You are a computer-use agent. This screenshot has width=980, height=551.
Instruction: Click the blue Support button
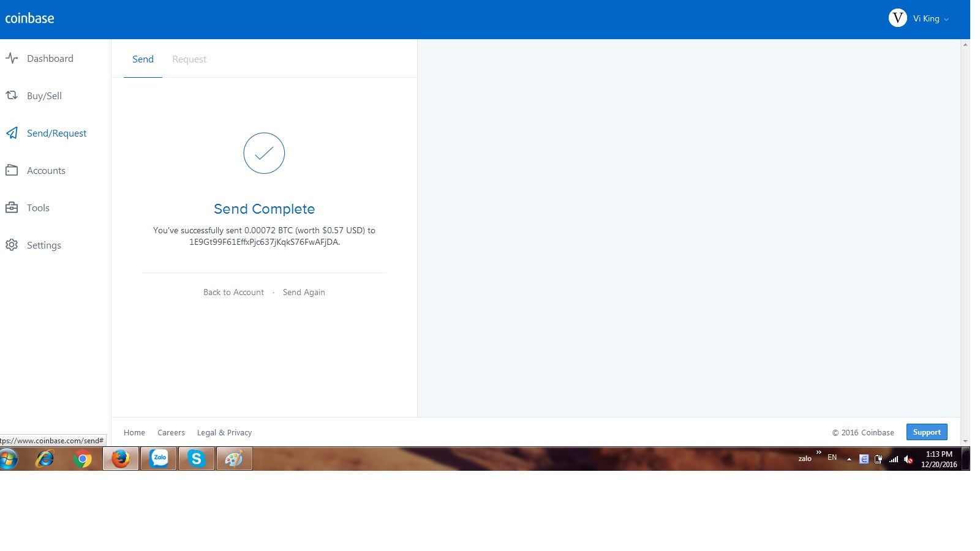pyautogui.click(x=927, y=432)
